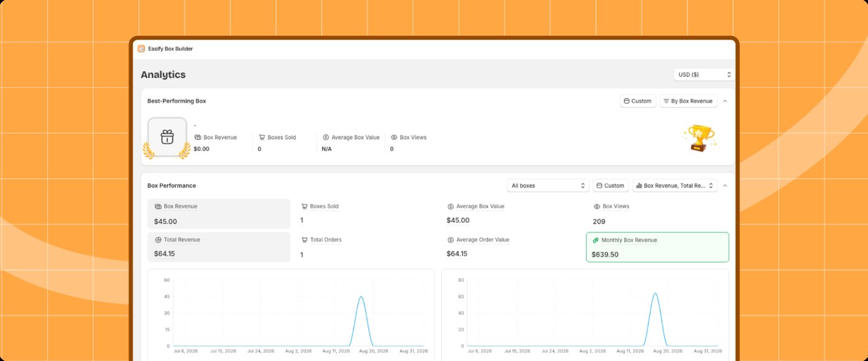868x361 pixels.
Task: Click the Average Order Value dollar icon
Action: [x=450, y=240]
